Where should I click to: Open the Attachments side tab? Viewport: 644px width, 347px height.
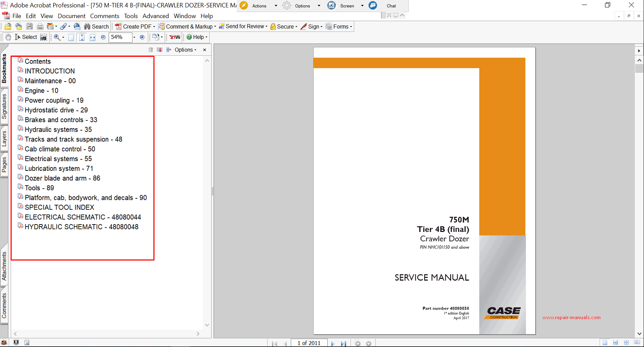tap(4, 266)
